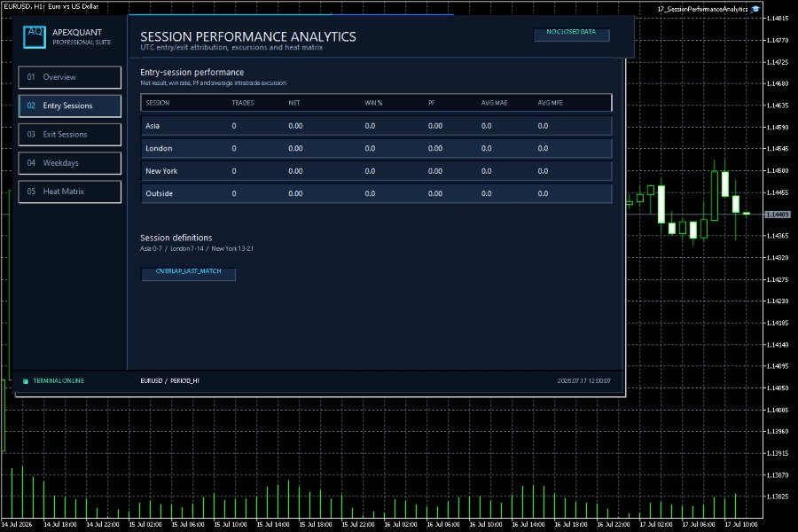
Task: Show the 05 Heat Matrix tab
Action: click(x=70, y=192)
